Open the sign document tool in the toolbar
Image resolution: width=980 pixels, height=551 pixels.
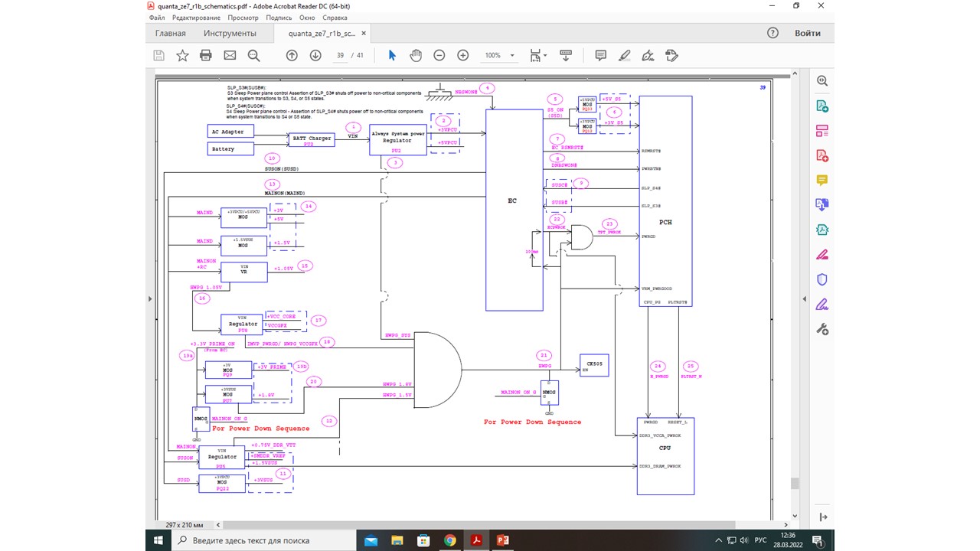point(648,55)
